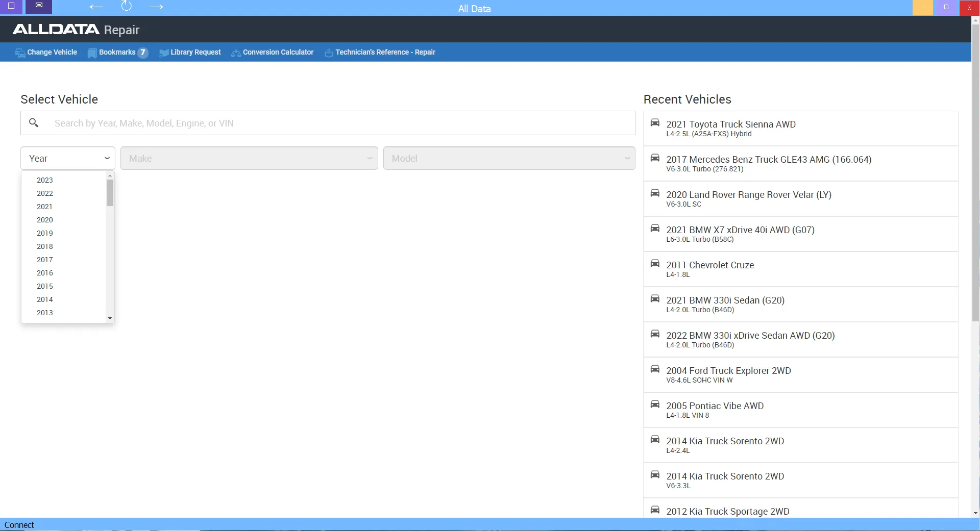Image resolution: width=980 pixels, height=531 pixels.
Task: Select year 2017 from list
Action: point(45,260)
